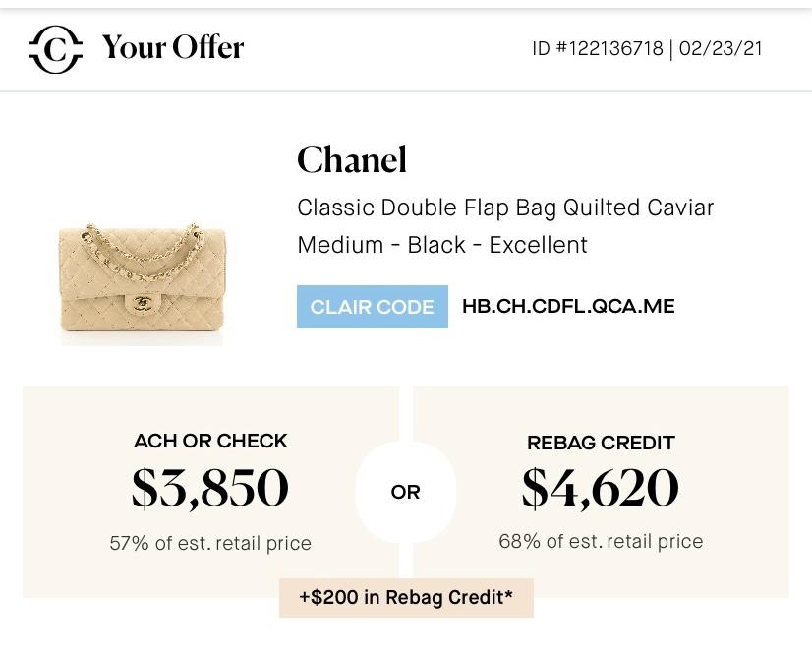The image size is (812, 655).
Task: Click the 57% of est. retail price note
Action: pos(210,543)
